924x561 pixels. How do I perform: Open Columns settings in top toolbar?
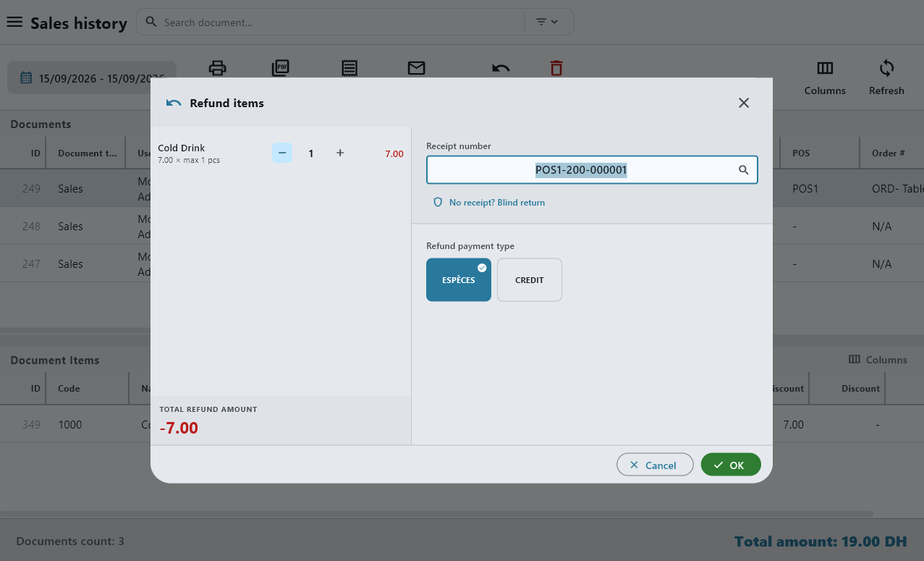[x=825, y=78]
